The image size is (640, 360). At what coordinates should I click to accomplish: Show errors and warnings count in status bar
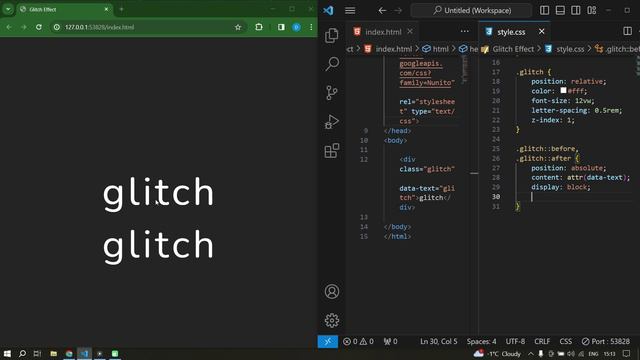pyautogui.click(x=358, y=341)
